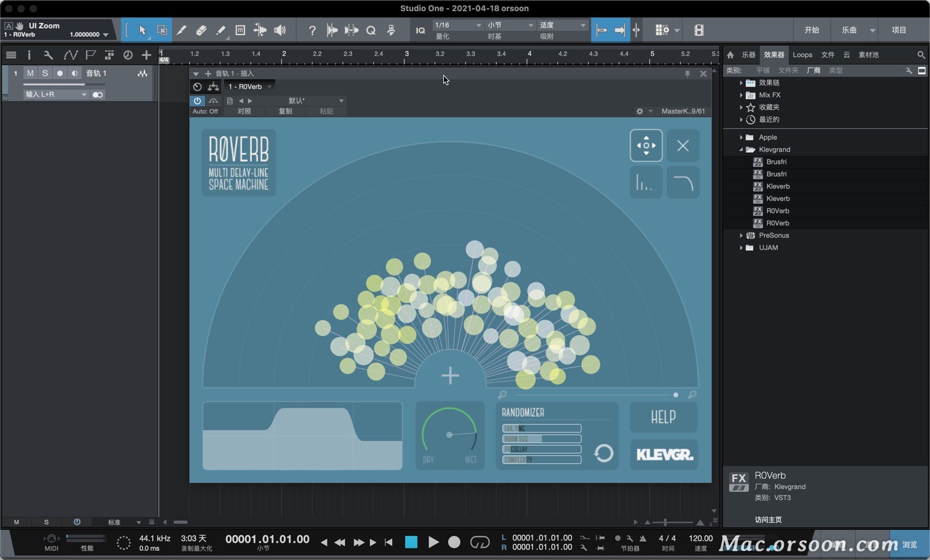This screenshot has width=930, height=560.
Task: Open 1/16 quantize dropdown
Action: pyautogui.click(x=458, y=25)
